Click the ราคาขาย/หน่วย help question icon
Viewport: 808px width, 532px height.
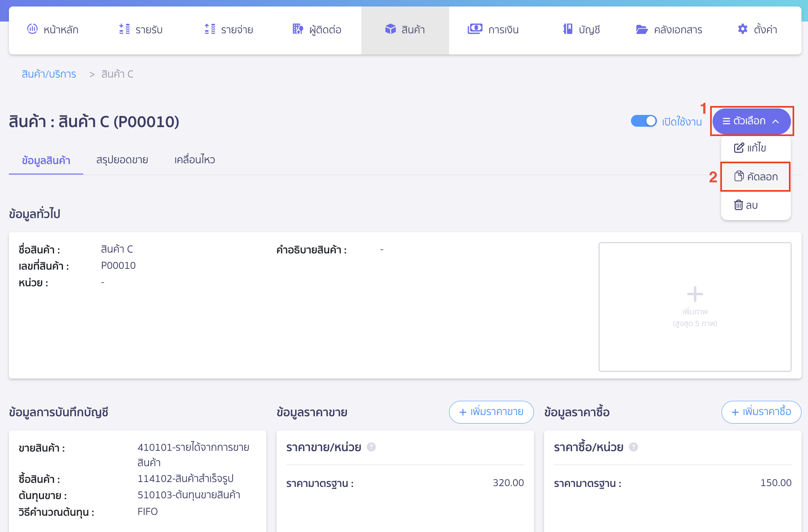click(371, 447)
